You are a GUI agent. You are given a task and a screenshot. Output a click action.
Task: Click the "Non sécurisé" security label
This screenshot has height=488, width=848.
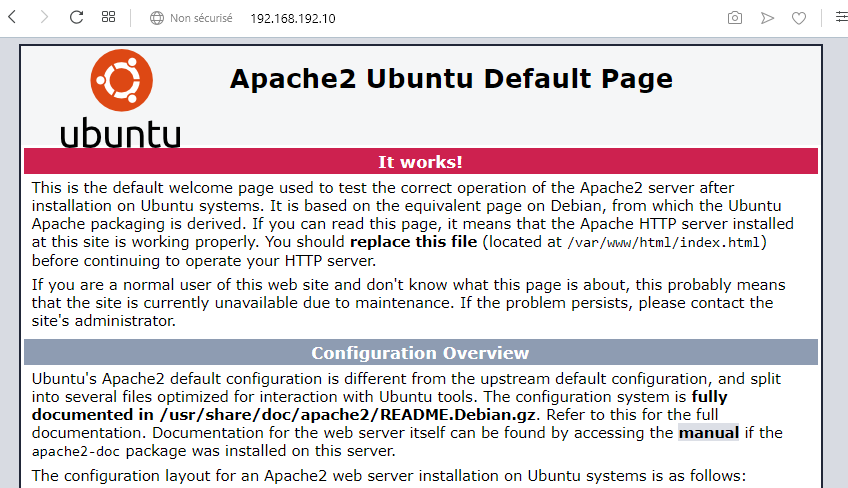(x=201, y=18)
